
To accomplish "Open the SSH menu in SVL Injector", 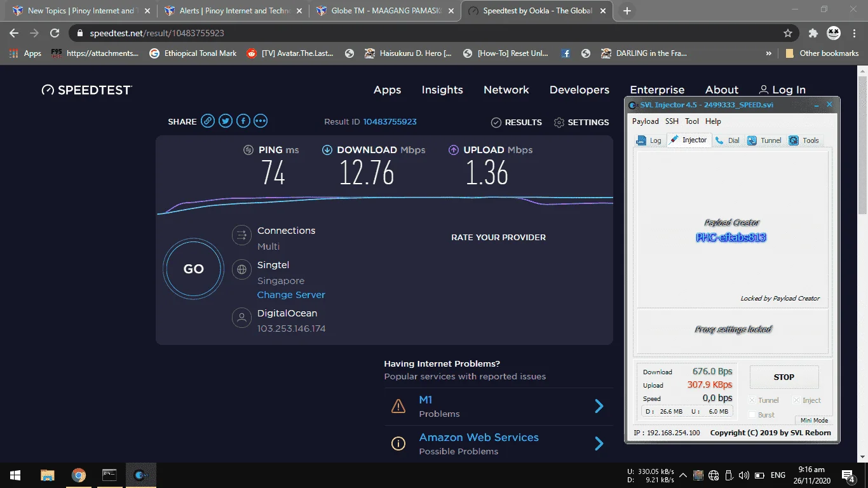I will pos(672,121).
